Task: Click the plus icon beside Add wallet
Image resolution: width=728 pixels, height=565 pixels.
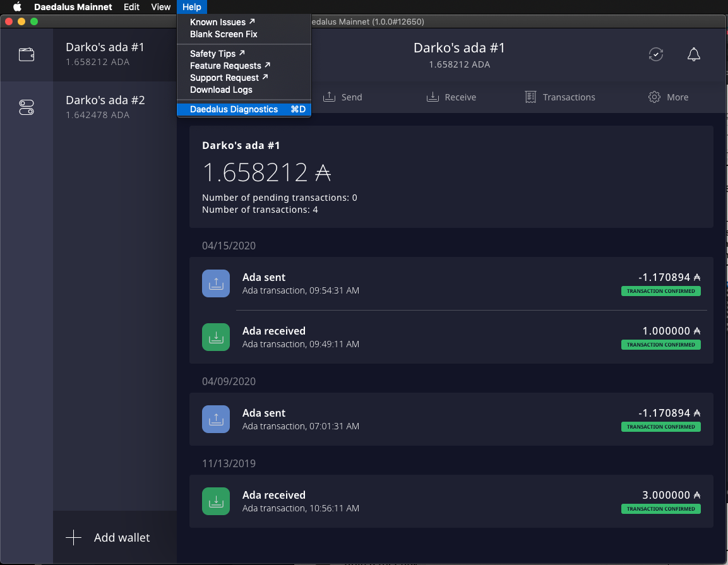Action: coord(73,538)
